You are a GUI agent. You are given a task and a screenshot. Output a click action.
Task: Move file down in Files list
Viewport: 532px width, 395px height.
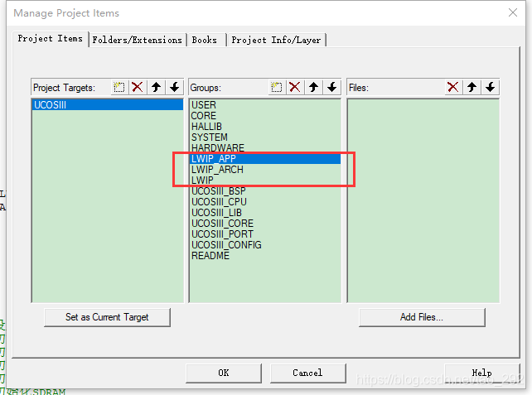click(x=490, y=88)
